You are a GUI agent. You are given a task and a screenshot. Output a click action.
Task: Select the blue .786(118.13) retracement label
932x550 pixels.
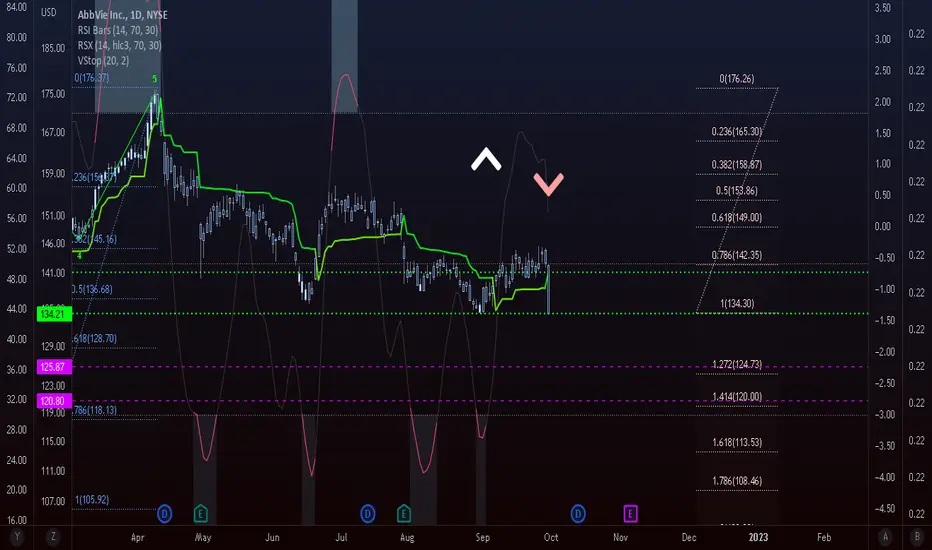coord(95,410)
